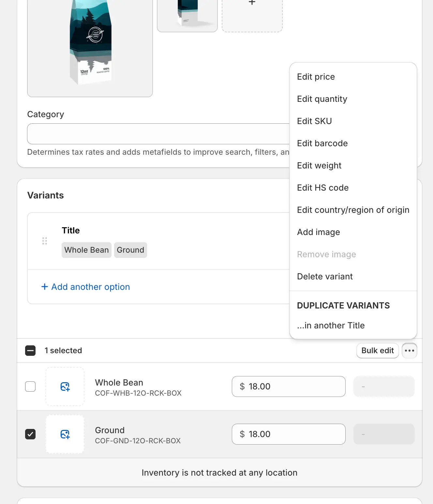Choose 'Delete variant' in the menu
Screen dimensions: 433x504
pyautogui.click(x=325, y=276)
